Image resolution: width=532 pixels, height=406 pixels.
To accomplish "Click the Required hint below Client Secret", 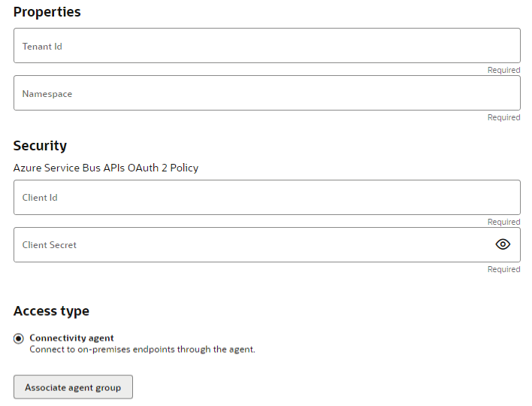I will [x=503, y=269].
